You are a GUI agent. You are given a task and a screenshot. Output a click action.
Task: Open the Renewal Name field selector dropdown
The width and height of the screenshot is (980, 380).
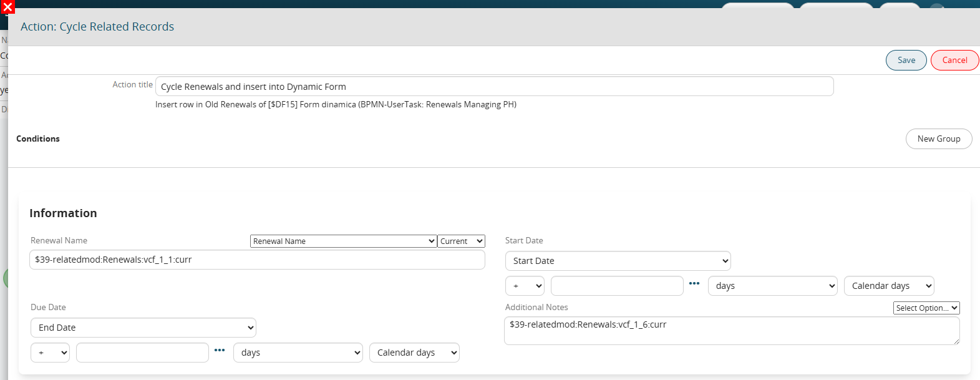343,241
